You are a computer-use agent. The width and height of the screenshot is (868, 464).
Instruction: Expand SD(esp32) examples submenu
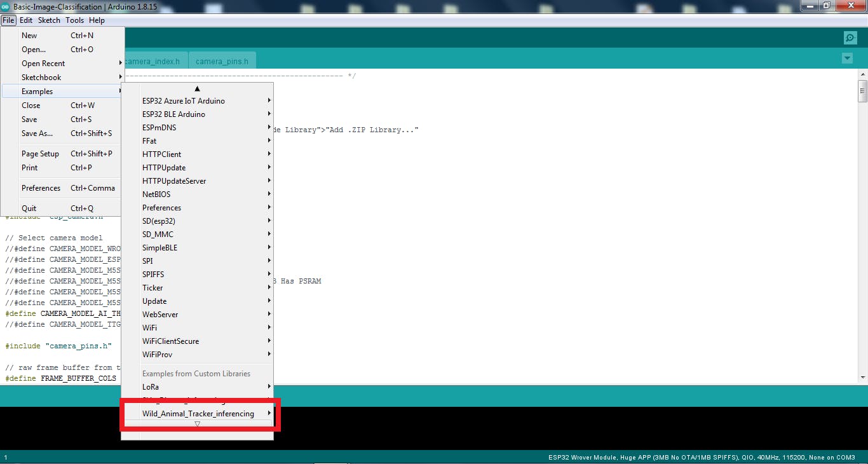point(197,221)
